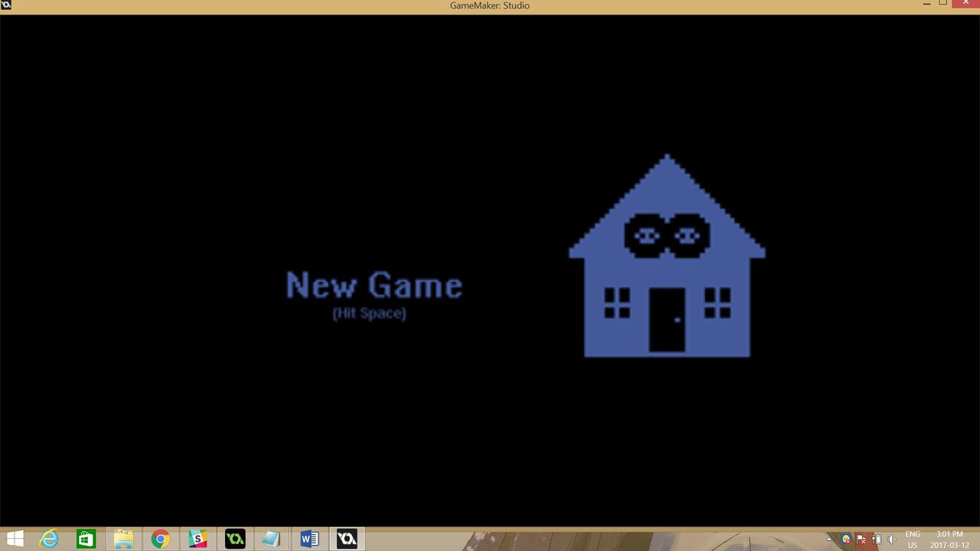The height and width of the screenshot is (551, 980).
Task: Switch to Microsoft Word in the taskbar
Action: coord(309,540)
